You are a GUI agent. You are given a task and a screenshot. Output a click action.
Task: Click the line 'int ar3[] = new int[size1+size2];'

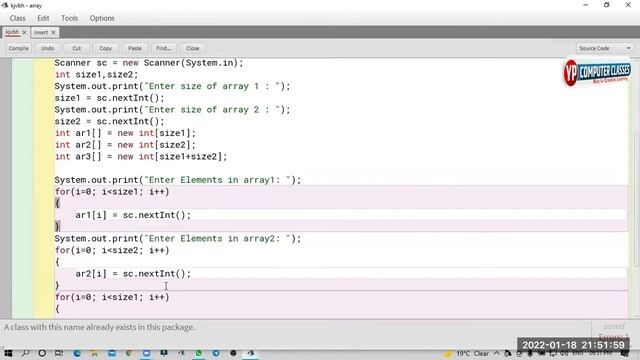pyautogui.click(x=141, y=157)
